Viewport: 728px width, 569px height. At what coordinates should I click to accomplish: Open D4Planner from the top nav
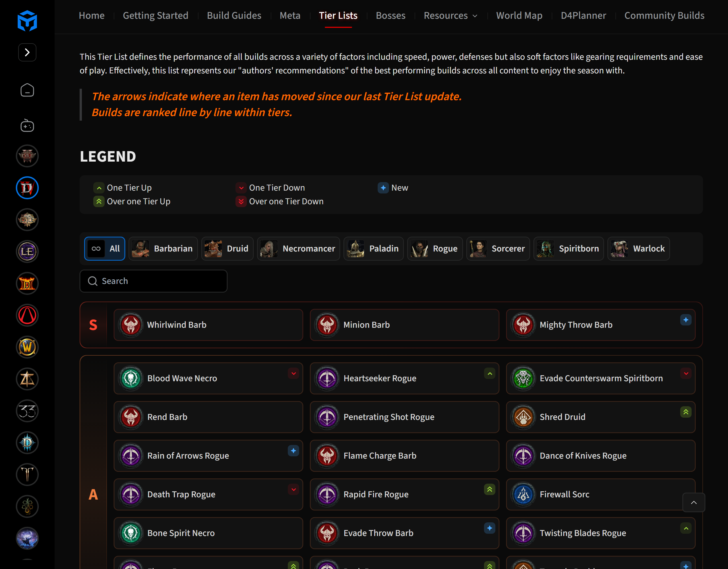pyautogui.click(x=583, y=16)
